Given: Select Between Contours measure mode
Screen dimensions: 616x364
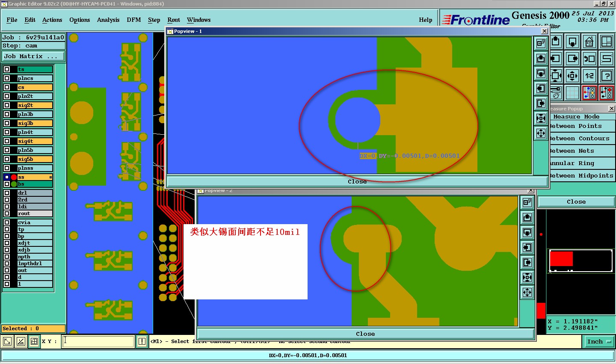Looking at the screenshot, I should [582, 138].
